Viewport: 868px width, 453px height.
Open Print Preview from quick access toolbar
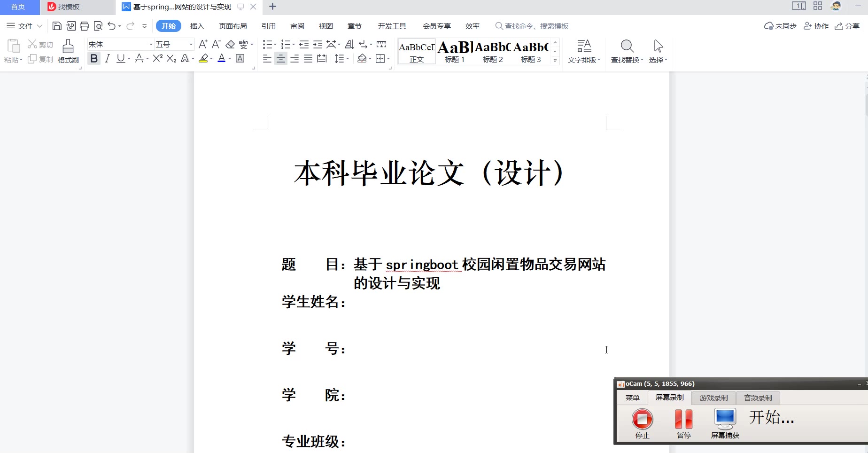click(98, 26)
